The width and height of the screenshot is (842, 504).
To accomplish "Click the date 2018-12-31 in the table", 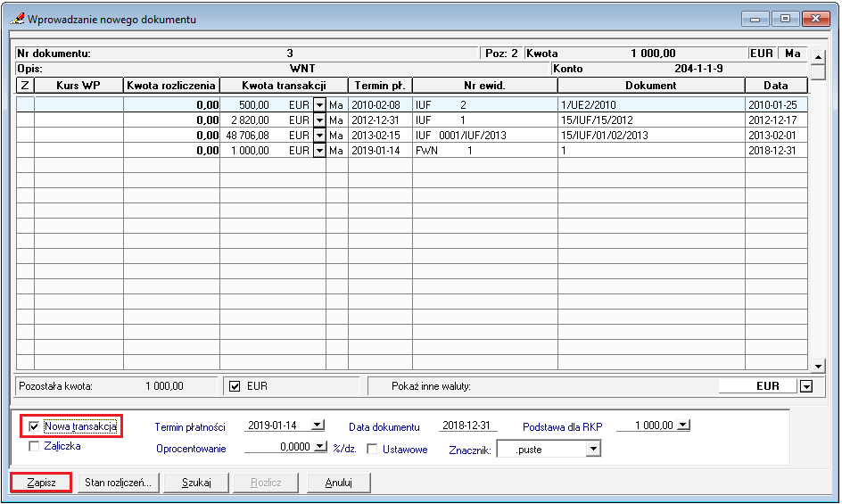I will pos(777,151).
